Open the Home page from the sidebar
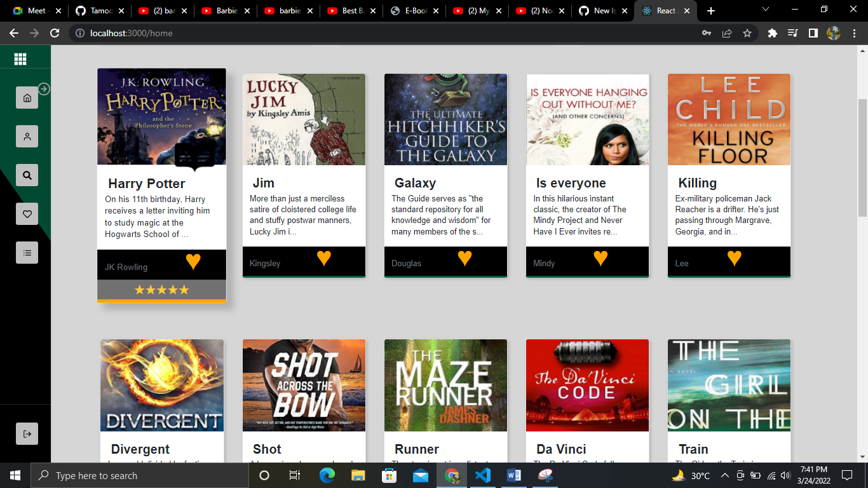 26,97
